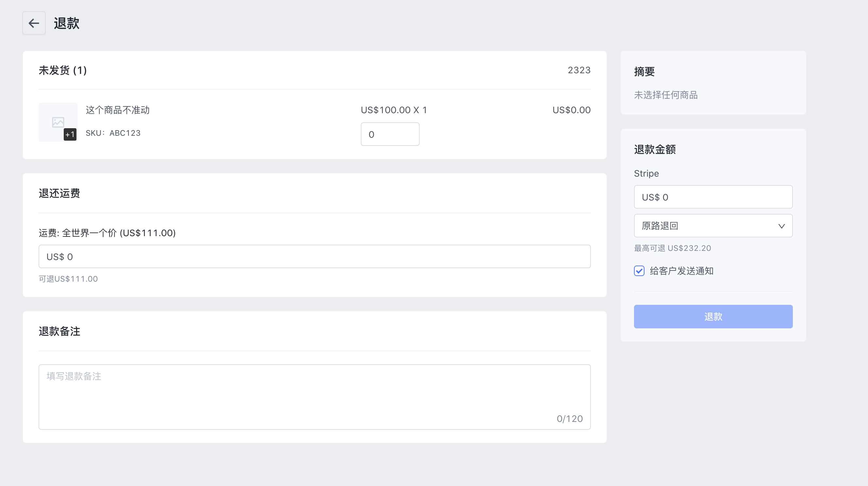
Task: Click the hint 最高可退 US$232.20
Action: (673, 248)
